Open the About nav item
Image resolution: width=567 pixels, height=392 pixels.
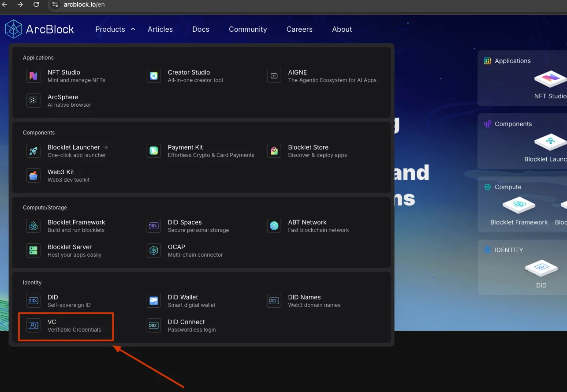(342, 29)
